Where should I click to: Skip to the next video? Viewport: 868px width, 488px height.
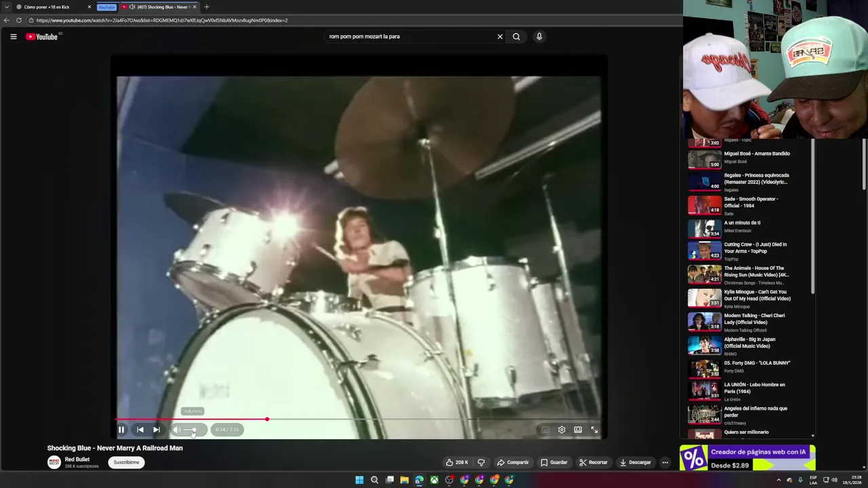click(156, 430)
